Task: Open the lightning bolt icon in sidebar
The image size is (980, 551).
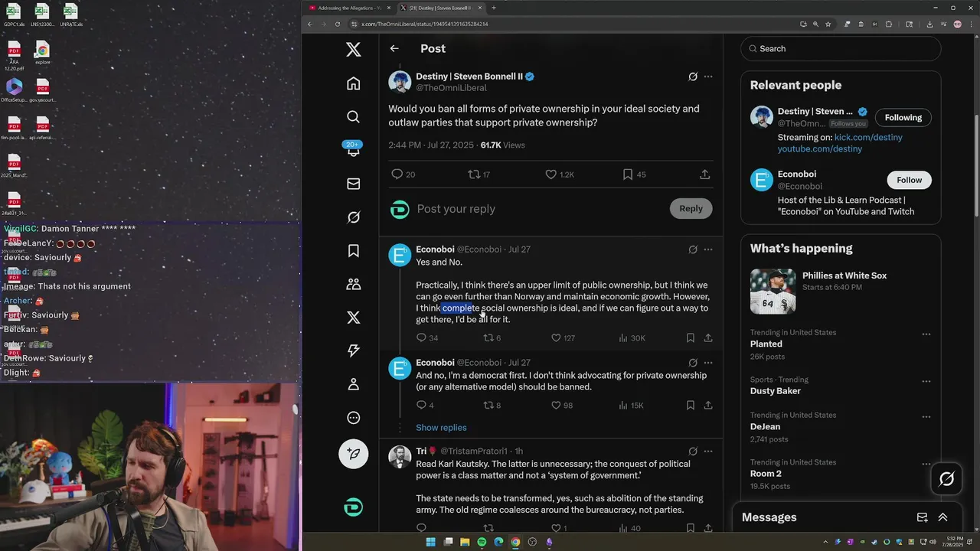Action: [x=353, y=350]
